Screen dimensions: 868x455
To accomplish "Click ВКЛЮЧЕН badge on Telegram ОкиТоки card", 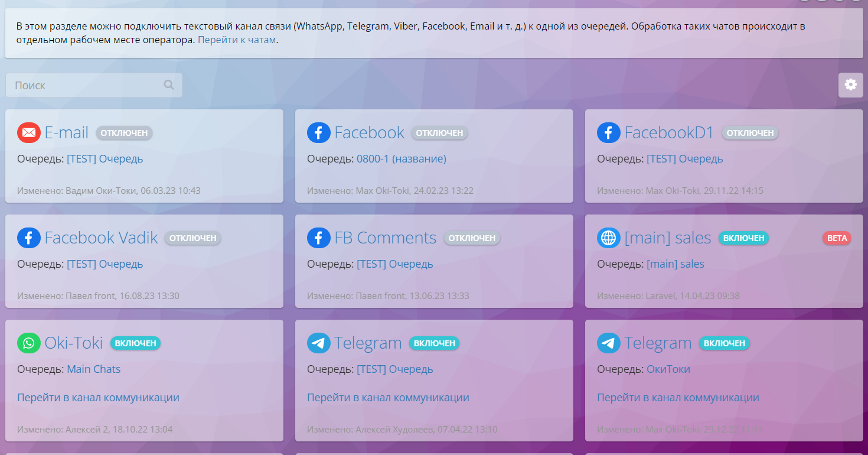I will click(x=724, y=343).
